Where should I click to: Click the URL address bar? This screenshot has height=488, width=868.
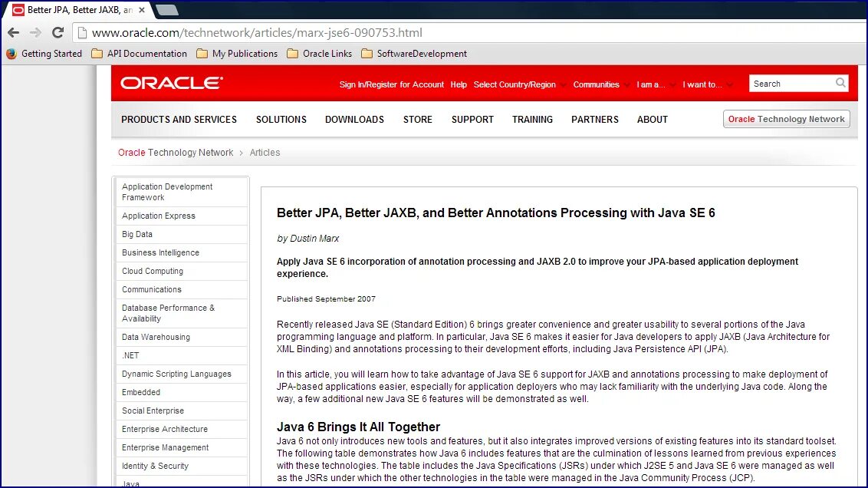471,33
